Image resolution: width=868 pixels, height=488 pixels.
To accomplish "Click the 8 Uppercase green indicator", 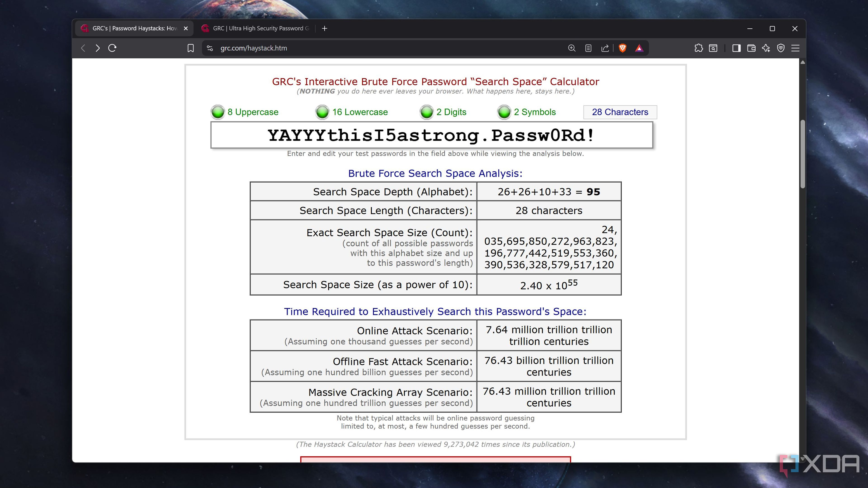I will click(x=218, y=112).
